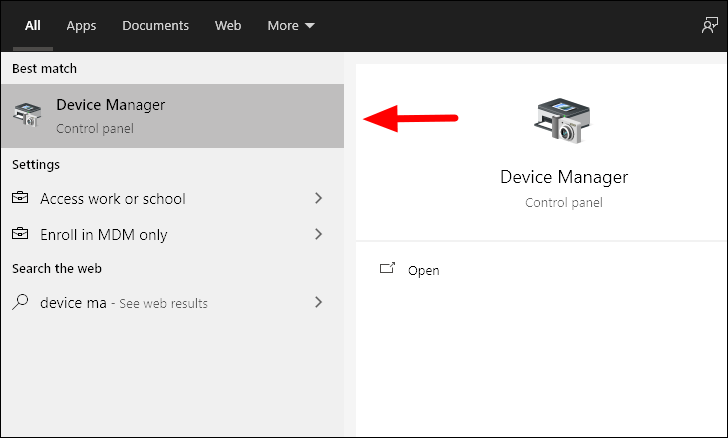Screen dimensions: 728x438
Task: Select the Device Manager best match result
Action: pos(172,116)
